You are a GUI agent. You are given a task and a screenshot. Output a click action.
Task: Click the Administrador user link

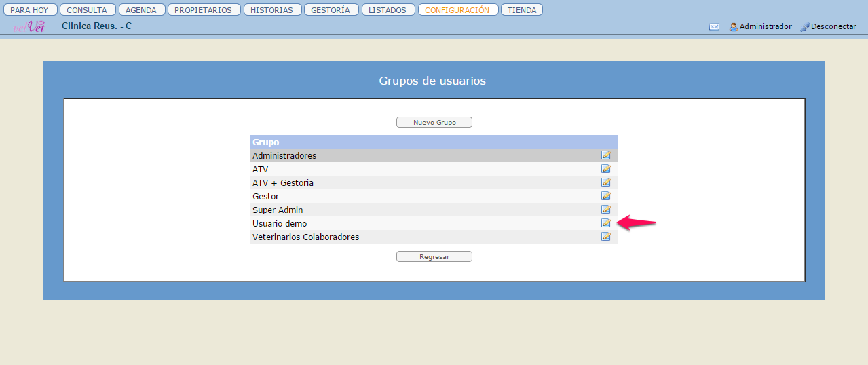pos(761,27)
